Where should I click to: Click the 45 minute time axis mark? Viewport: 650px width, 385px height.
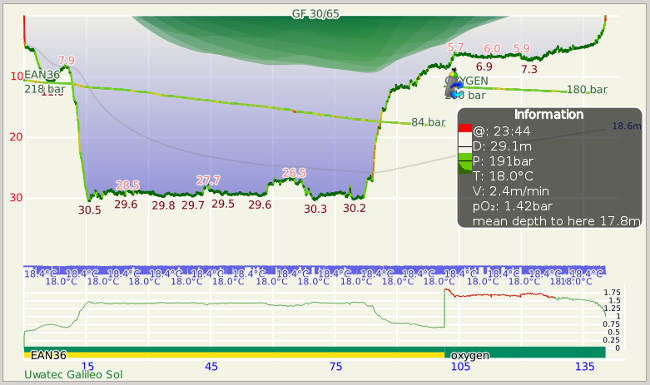211,366
